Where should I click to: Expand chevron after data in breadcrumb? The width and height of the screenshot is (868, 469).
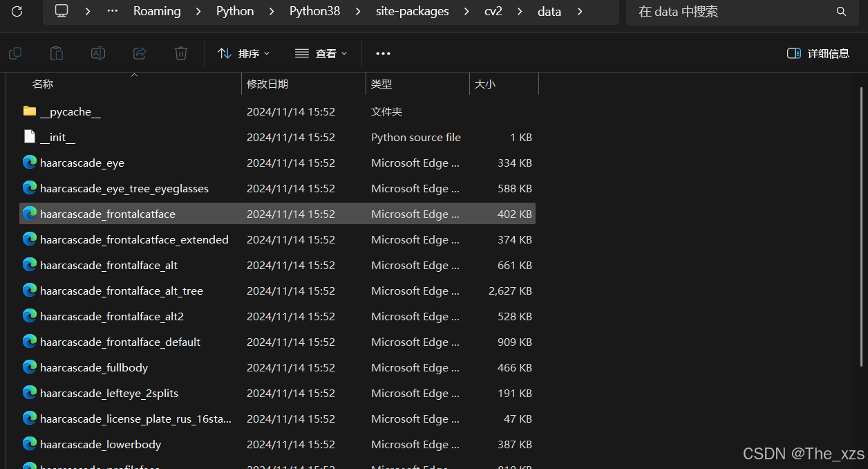click(x=579, y=11)
